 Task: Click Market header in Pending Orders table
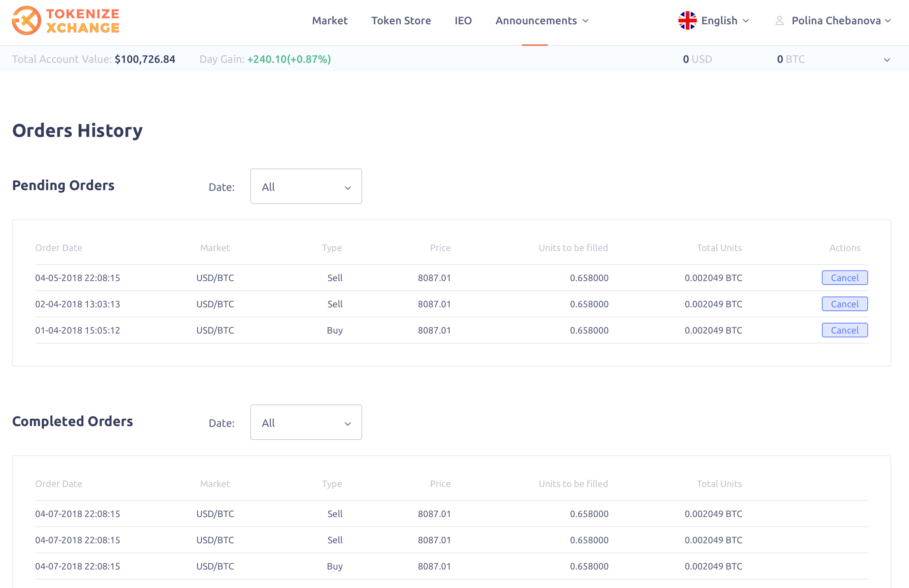pyautogui.click(x=215, y=248)
